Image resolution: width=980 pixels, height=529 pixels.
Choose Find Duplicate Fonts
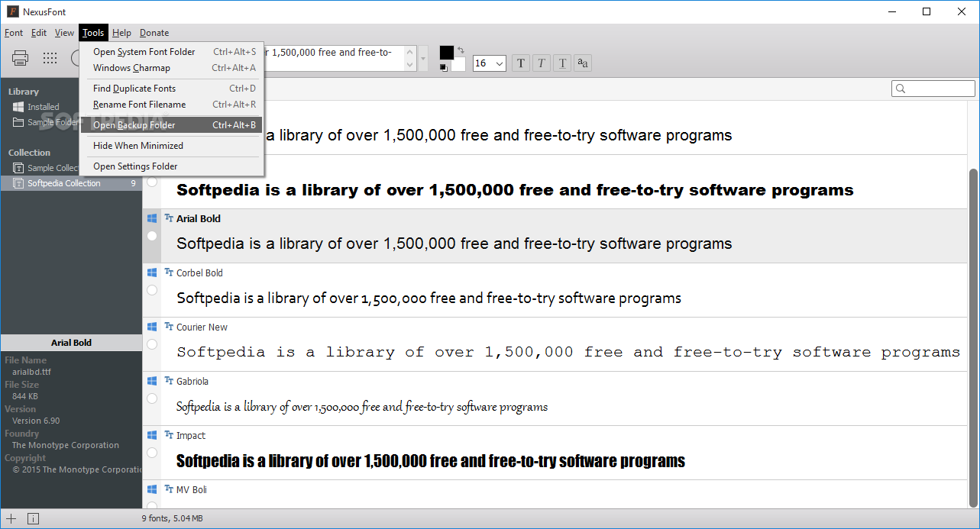click(x=172, y=89)
